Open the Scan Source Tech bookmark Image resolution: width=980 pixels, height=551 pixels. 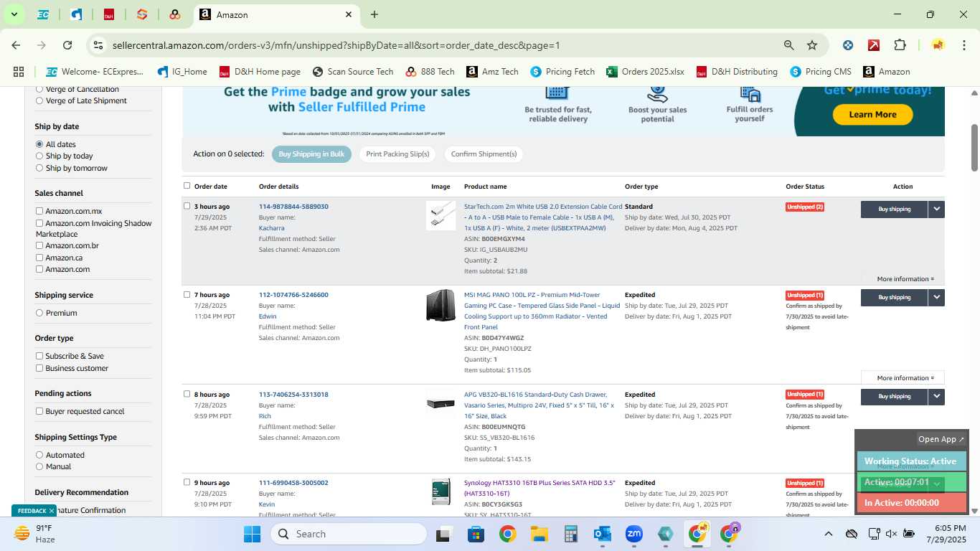point(353,72)
